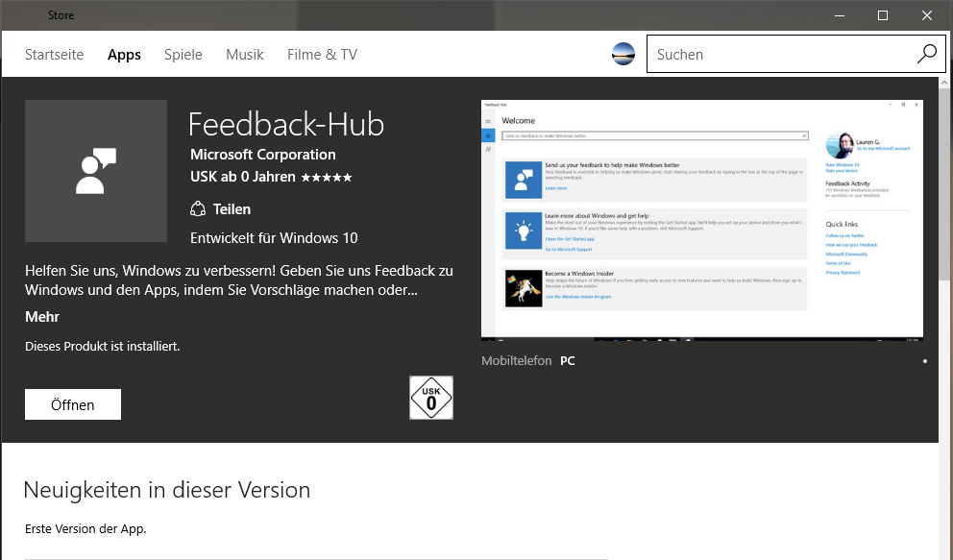Image resolution: width=953 pixels, height=560 pixels.
Task: Click 'USK ab 0 Jahren' text
Action: pos(242,177)
